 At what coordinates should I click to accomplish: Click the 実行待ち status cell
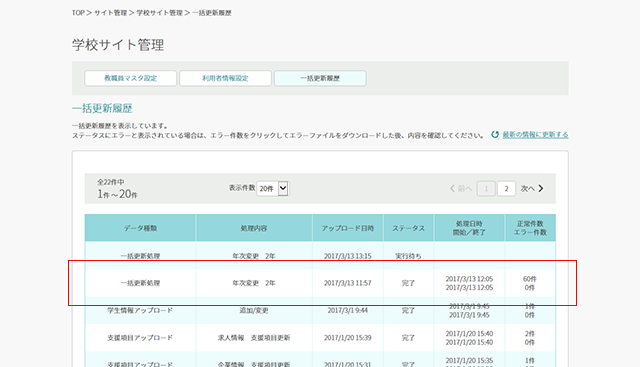point(408,256)
